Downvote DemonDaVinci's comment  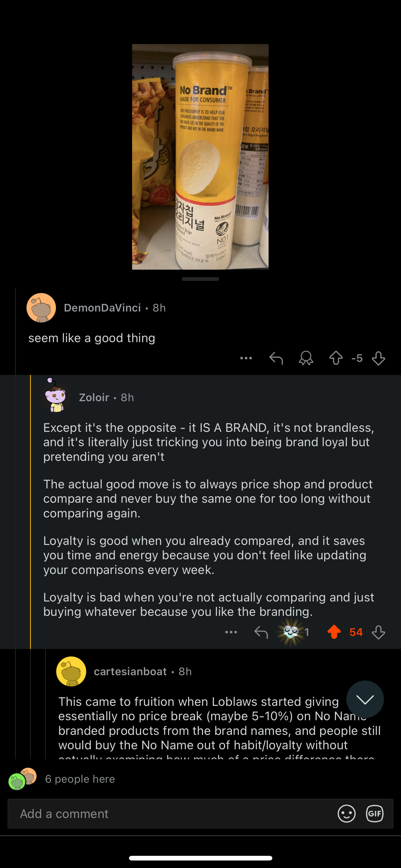click(379, 358)
